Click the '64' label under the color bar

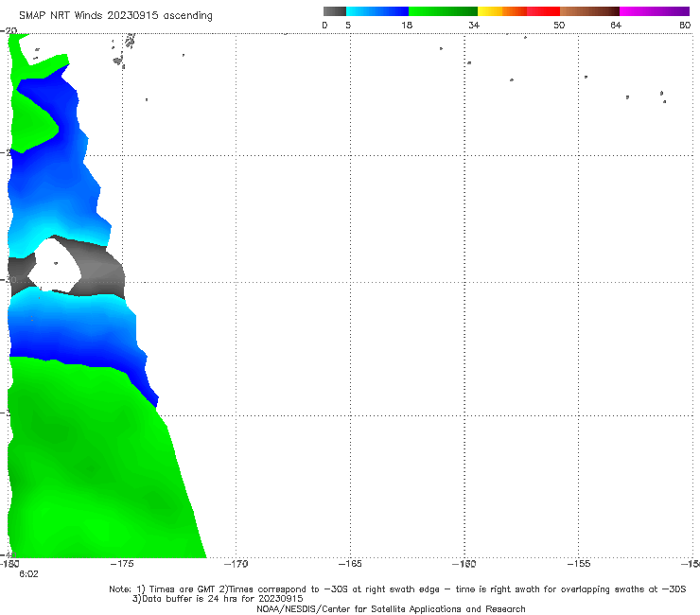point(616,25)
